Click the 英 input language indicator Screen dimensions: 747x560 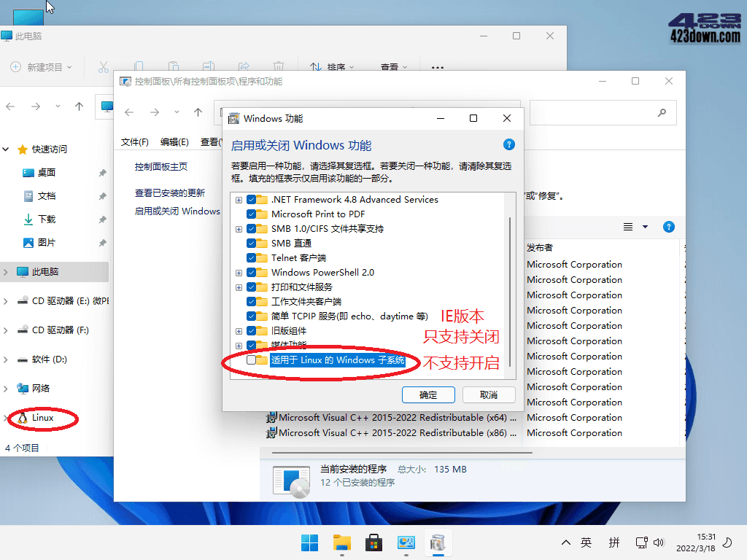586,542
